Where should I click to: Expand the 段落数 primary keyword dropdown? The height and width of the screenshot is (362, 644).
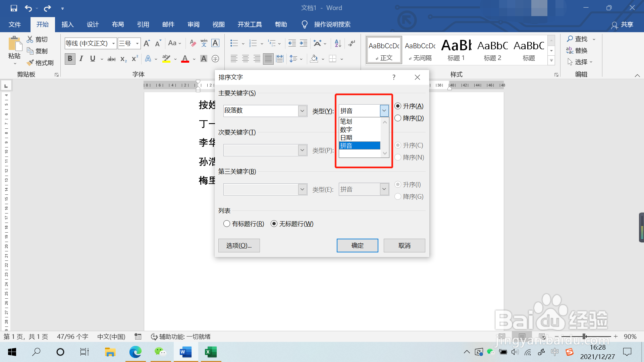(x=302, y=111)
